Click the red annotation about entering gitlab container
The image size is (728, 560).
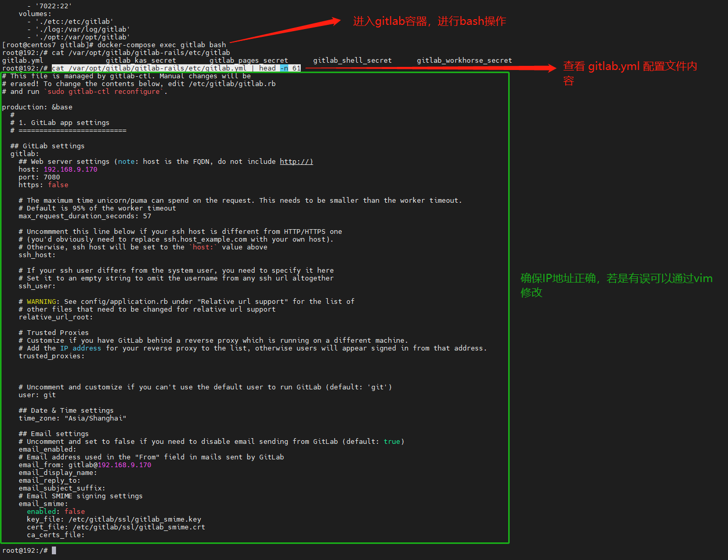[x=429, y=21]
